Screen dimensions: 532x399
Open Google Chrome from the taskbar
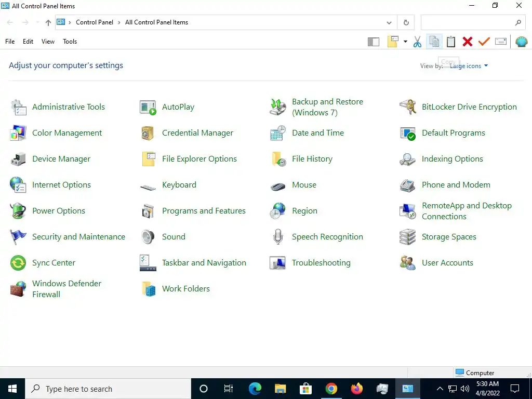[x=331, y=389]
